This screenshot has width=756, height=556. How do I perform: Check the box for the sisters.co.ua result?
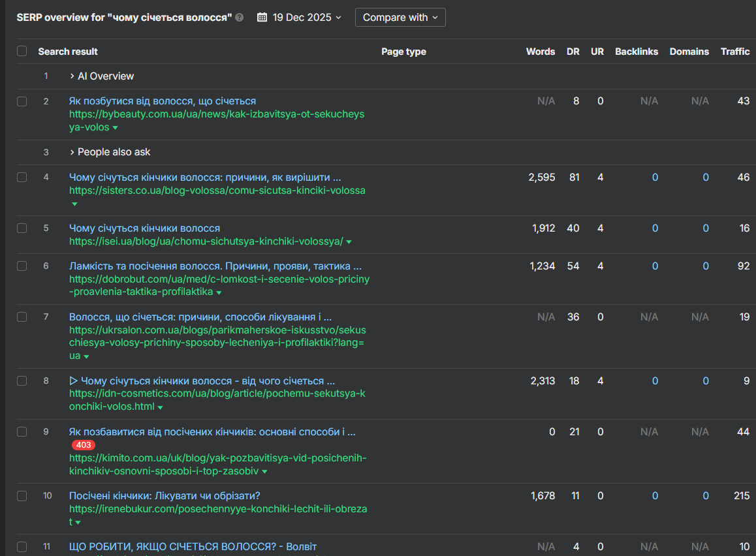(22, 178)
